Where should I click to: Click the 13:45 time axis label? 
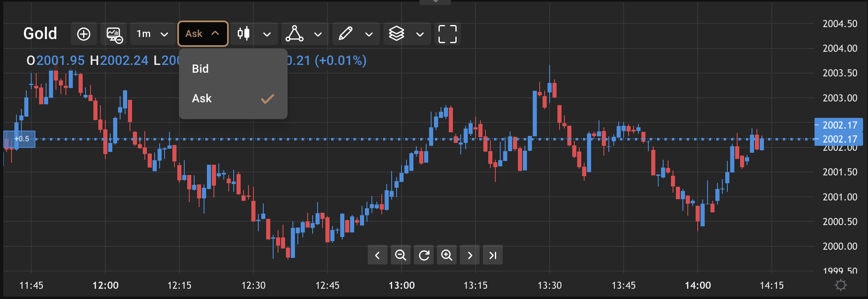coord(624,285)
